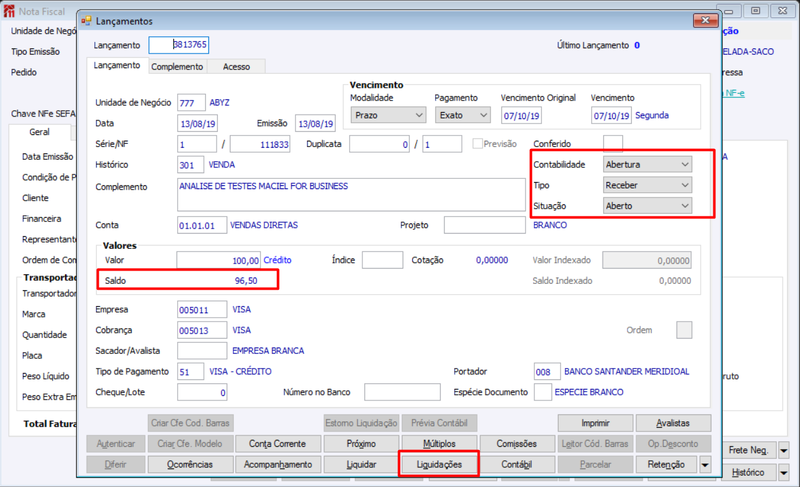Click the Cobrança code field 005013

point(202,330)
